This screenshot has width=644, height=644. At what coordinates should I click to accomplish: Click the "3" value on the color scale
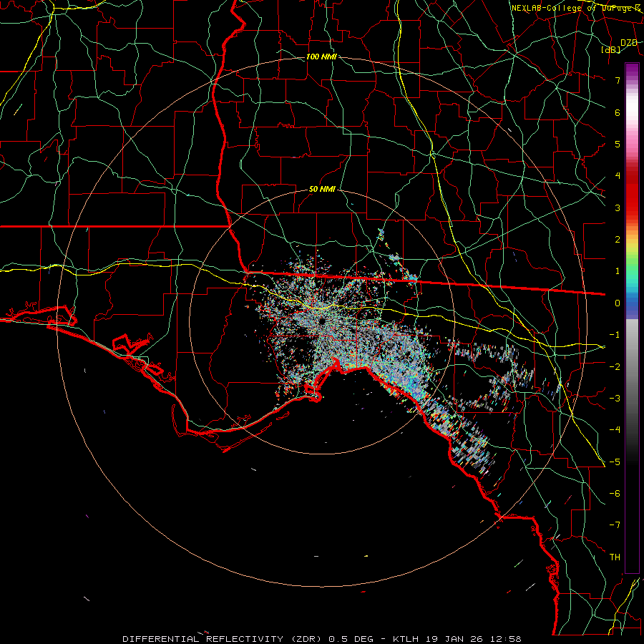[618, 208]
